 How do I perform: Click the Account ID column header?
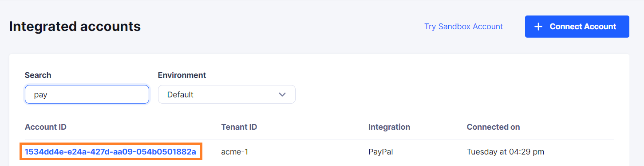pyautogui.click(x=46, y=127)
